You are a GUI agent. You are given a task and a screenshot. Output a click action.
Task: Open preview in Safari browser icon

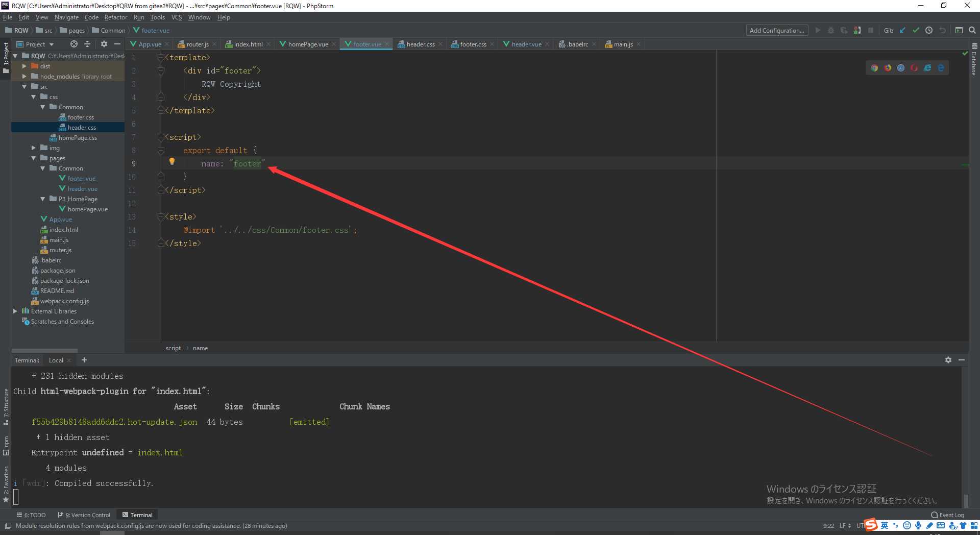click(x=901, y=68)
